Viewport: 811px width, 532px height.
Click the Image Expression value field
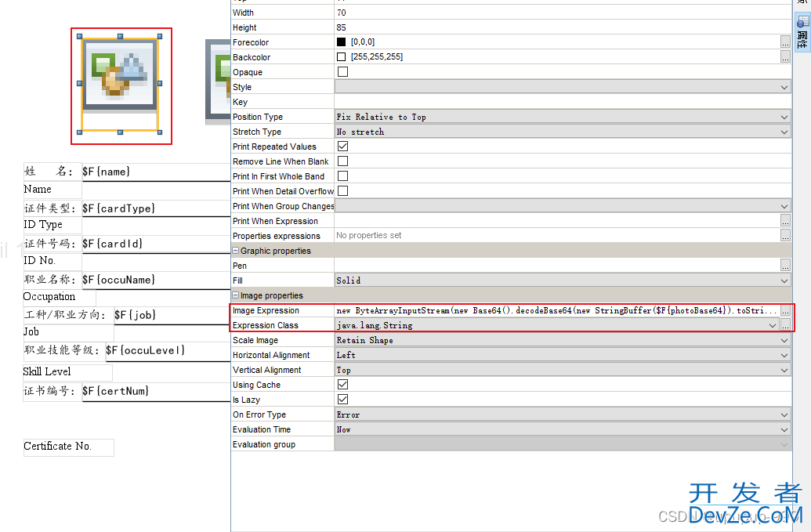click(x=557, y=311)
